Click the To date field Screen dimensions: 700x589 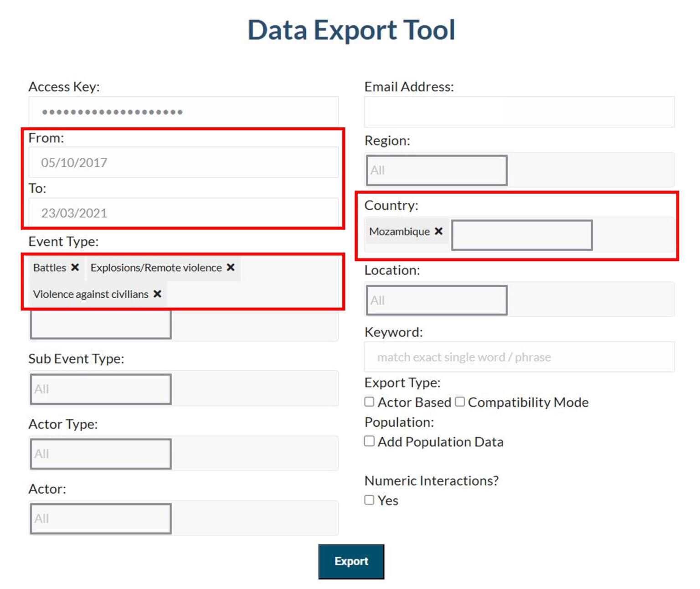tap(183, 213)
